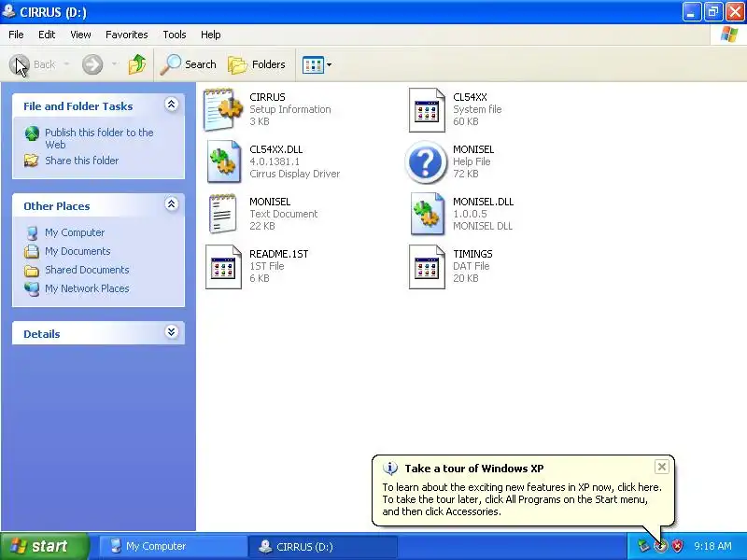Select the CL54XX System file icon
Viewport: 747px width, 560px height.
[427, 110]
